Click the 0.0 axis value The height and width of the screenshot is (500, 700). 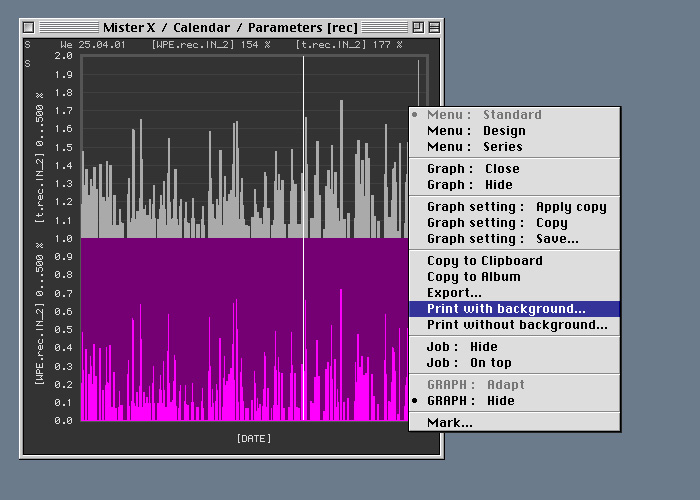[63, 421]
